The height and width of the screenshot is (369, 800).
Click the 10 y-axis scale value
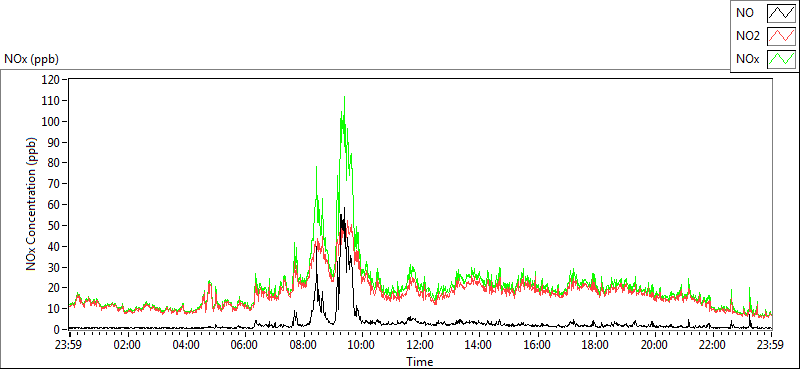coord(55,309)
